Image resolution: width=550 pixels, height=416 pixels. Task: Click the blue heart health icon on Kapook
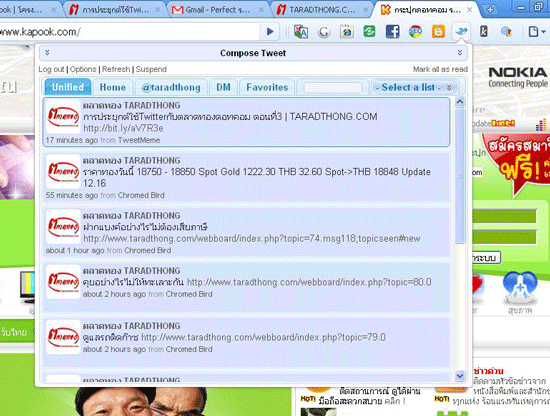[520, 288]
